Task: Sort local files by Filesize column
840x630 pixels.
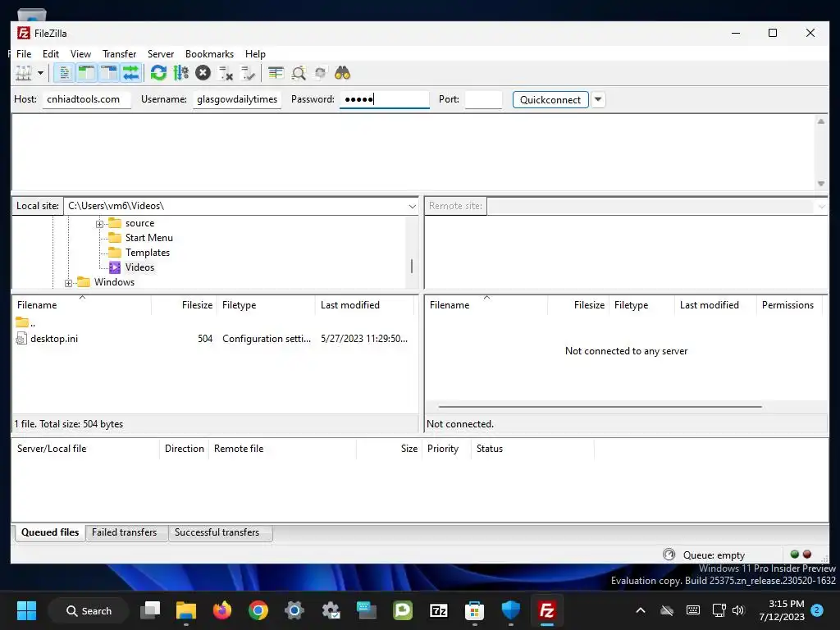Action: tap(184, 305)
